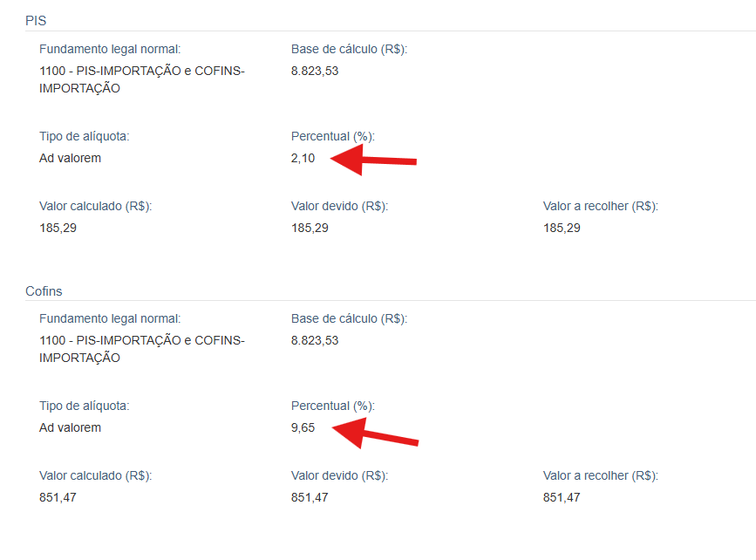Click PIS valor a recolher 185,29
The image size is (756, 560).
pos(562,229)
